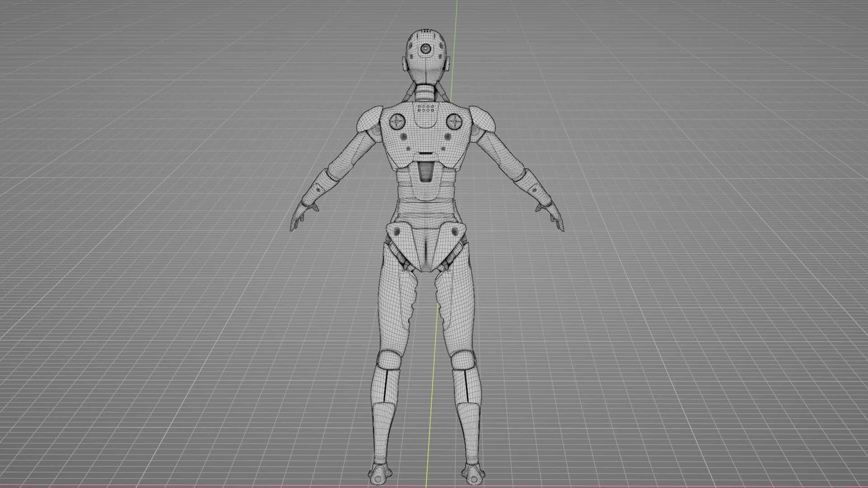Click the left circular dial on upper back
The image size is (868, 488).
(x=398, y=121)
